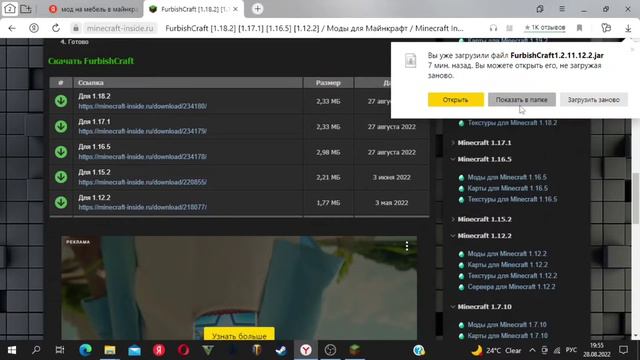Click the download arrow for version 1.16.5

[61, 152]
